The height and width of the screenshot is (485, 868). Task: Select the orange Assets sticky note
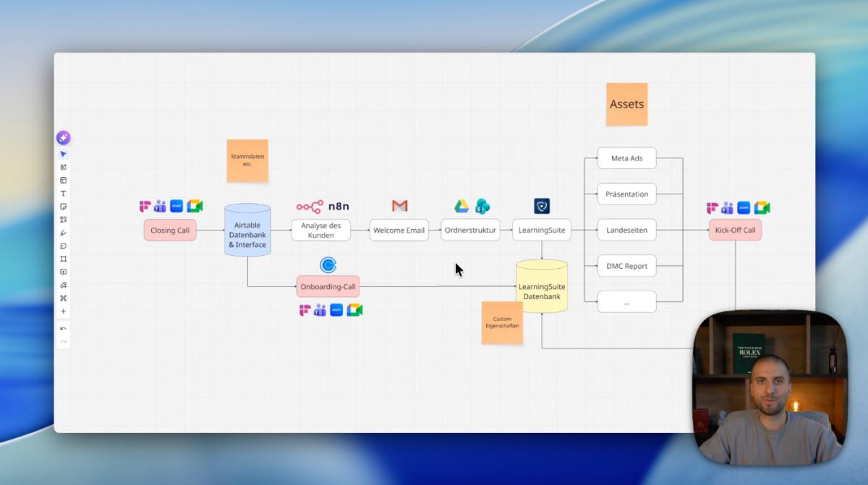pyautogui.click(x=626, y=104)
